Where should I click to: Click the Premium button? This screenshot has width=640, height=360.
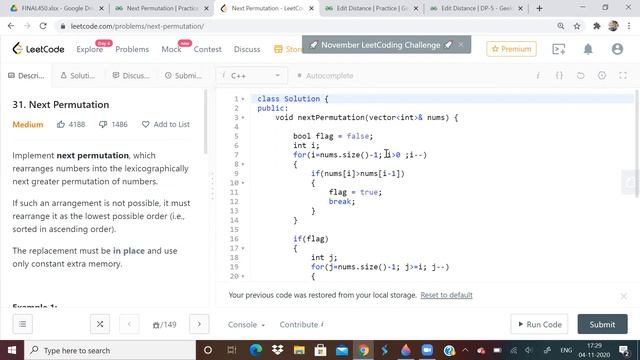511,49
